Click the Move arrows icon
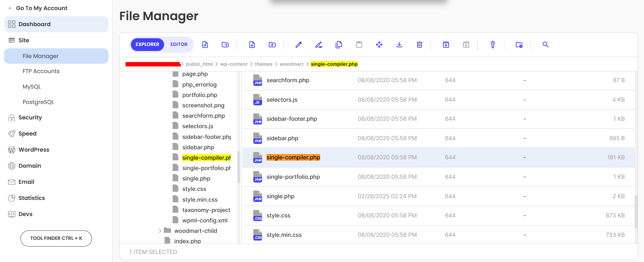Screen dimensions: 644x262 tap(379, 45)
